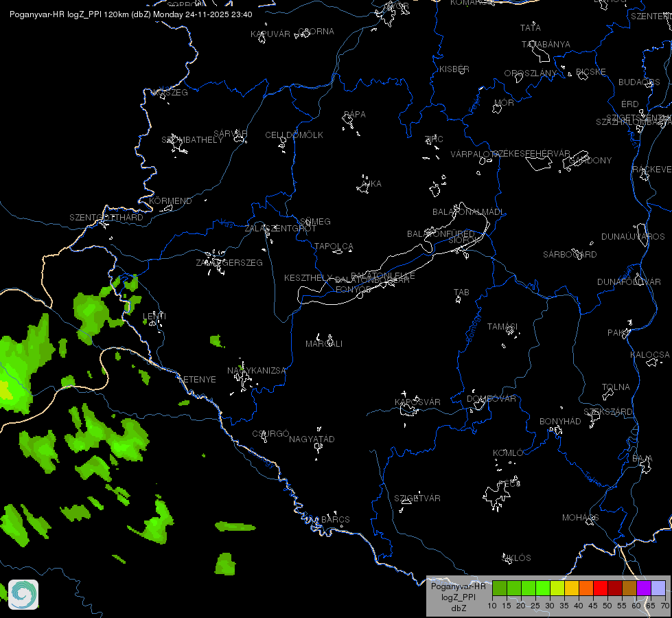Image resolution: width=672 pixels, height=618 pixels.
Task: Click the SZIGETVÁR city label
Action: [x=417, y=499]
